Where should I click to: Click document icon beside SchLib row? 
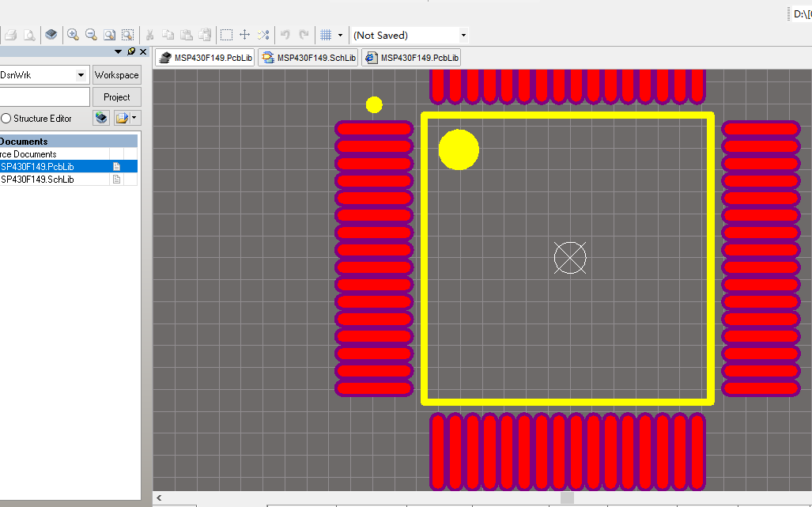click(x=116, y=180)
